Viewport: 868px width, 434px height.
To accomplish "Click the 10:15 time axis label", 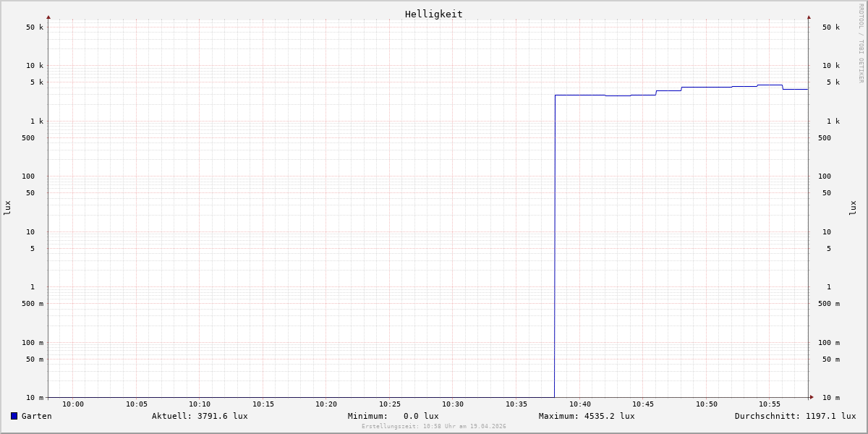I will [x=263, y=404].
